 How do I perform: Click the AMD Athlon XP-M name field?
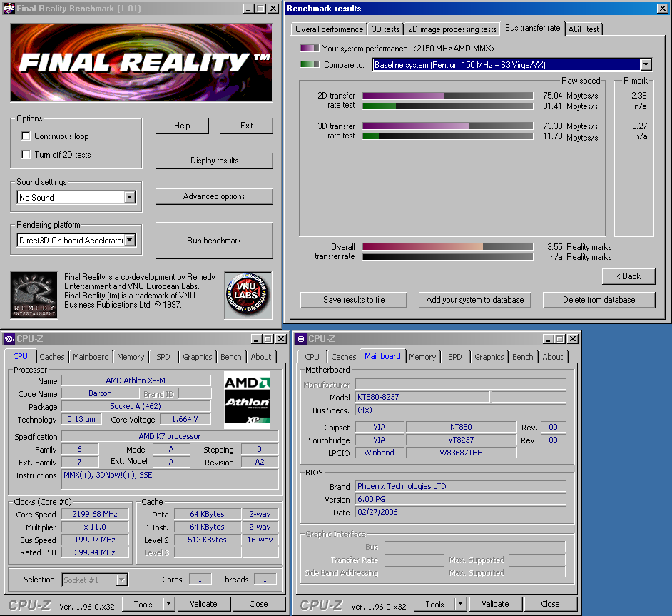136,380
